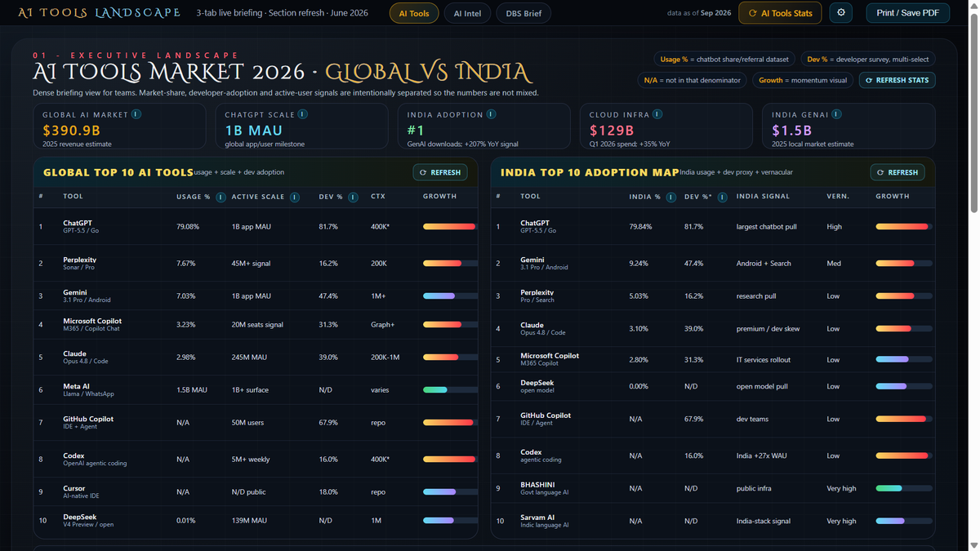
Task: Click 5M+ weekly cell for Codex
Action: tap(251, 459)
